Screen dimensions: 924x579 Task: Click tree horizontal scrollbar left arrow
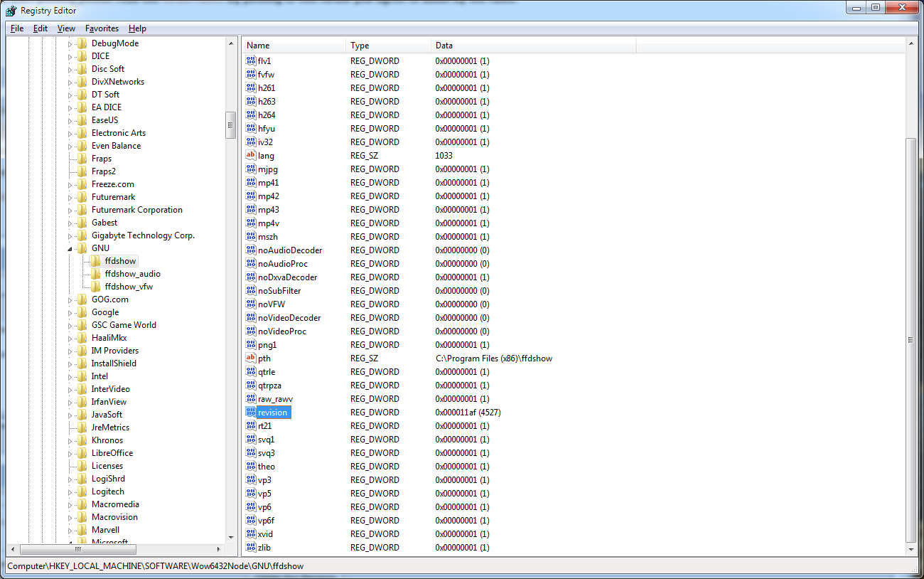[x=12, y=550]
